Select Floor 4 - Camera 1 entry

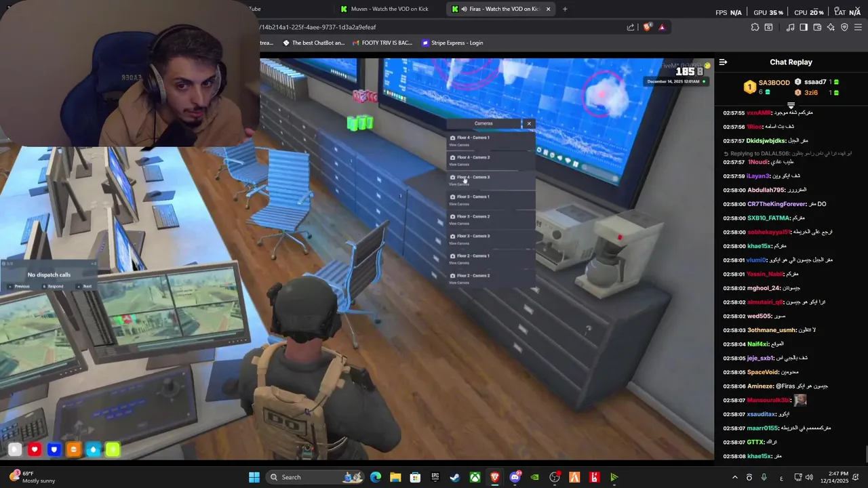(491, 141)
